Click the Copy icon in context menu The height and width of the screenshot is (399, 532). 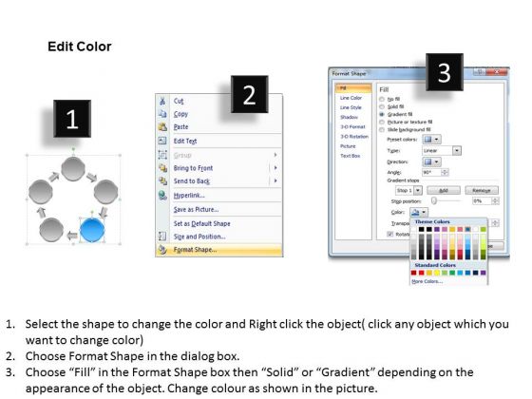[162, 114]
